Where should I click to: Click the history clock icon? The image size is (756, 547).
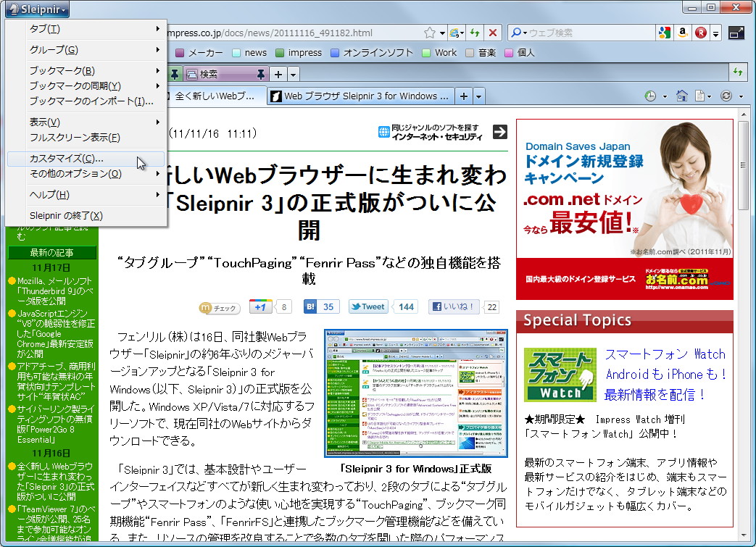coord(650,96)
